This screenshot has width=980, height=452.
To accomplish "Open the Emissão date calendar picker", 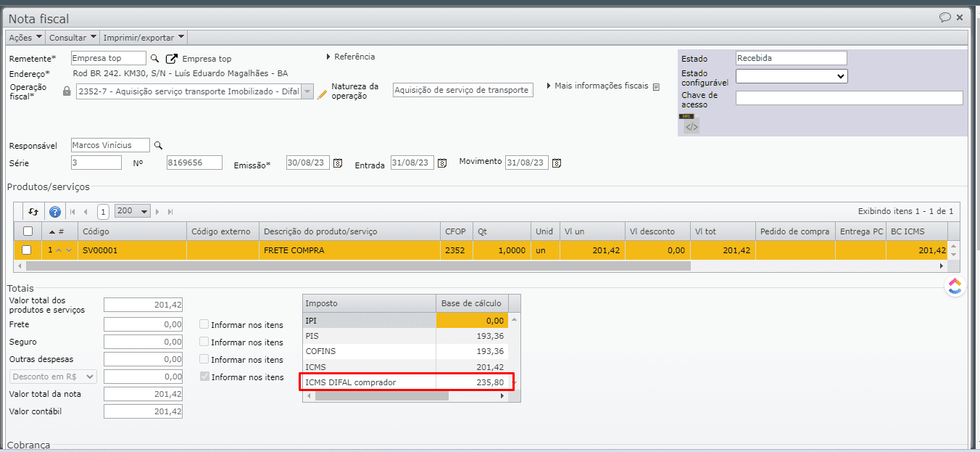I will click(x=337, y=163).
